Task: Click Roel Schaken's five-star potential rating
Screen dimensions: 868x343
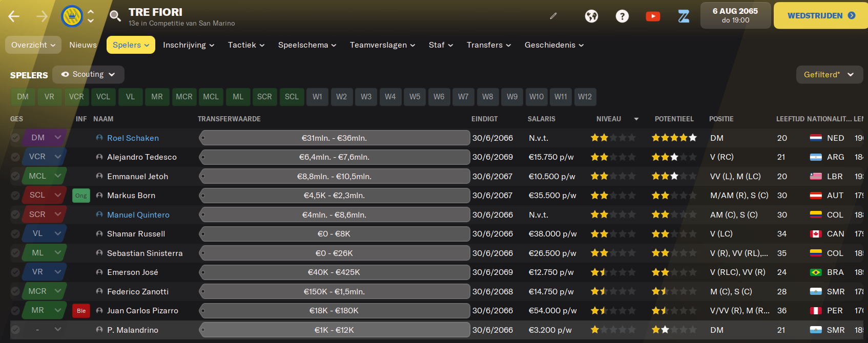Action: tap(674, 138)
